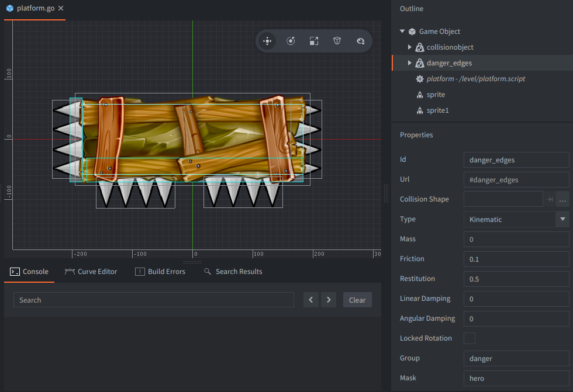The image size is (573, 392).
Task: Expand the danger_edges node
Action: [409, 63]
